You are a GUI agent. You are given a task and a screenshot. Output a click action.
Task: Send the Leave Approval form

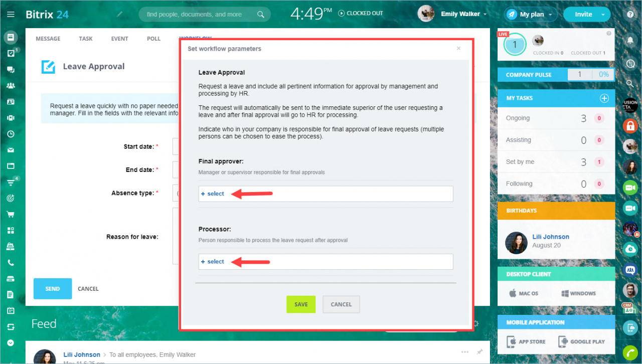click(53, 289)
